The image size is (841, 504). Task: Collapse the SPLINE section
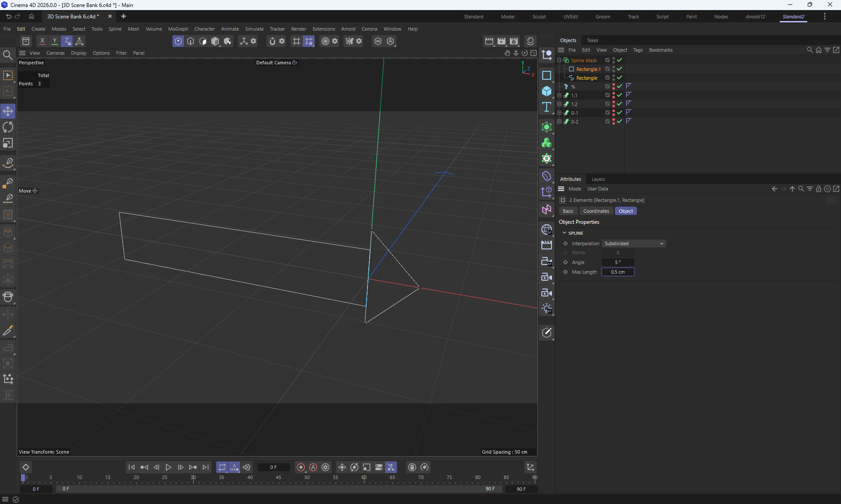[x=564, y=233]
